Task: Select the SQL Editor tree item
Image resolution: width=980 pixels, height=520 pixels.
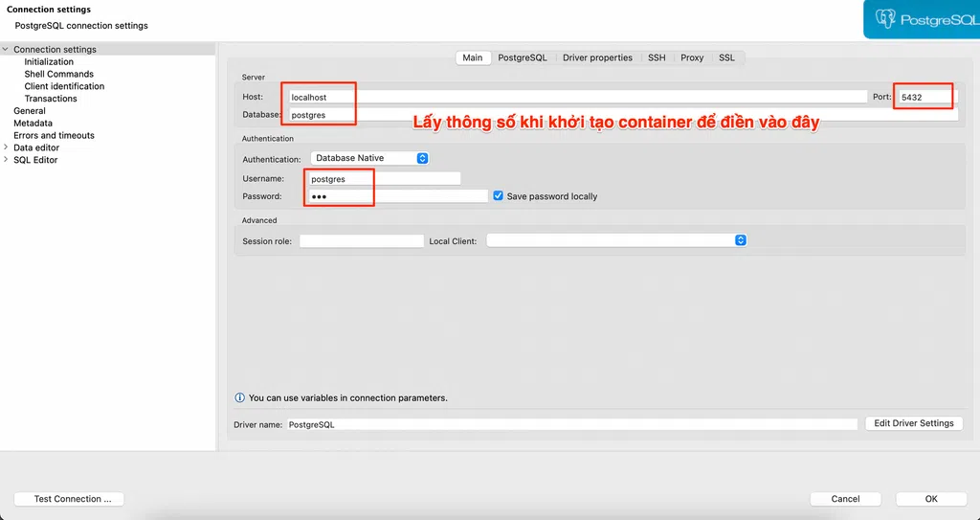Action: click(35, 160)
